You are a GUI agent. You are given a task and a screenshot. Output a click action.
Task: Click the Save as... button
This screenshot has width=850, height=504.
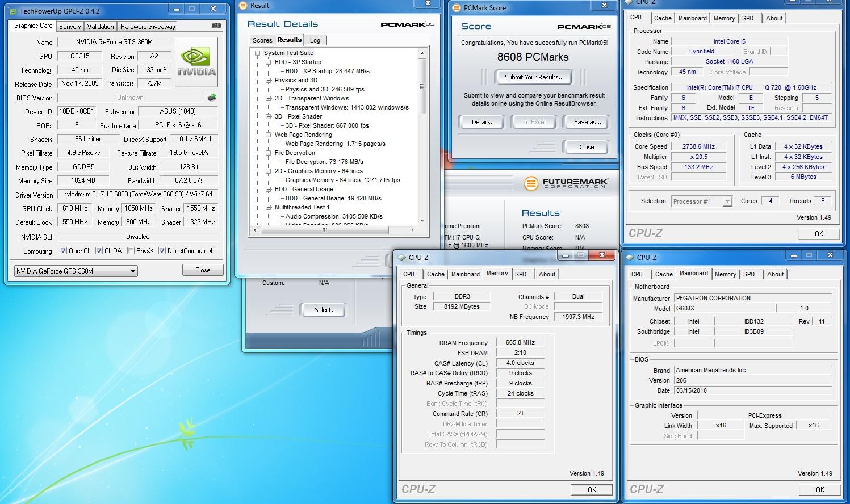pyautogui.click(x=587, y=122)
